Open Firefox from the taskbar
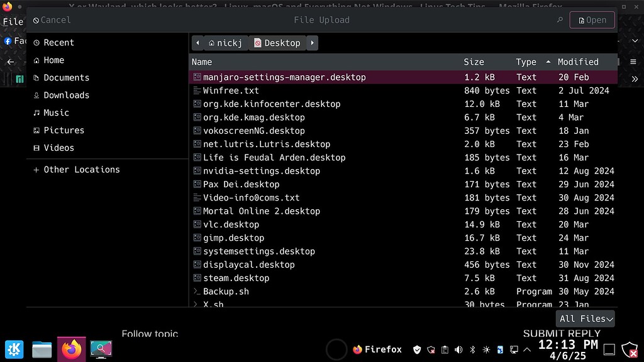The width and height of the screenshot is (644, 362). 71,349
